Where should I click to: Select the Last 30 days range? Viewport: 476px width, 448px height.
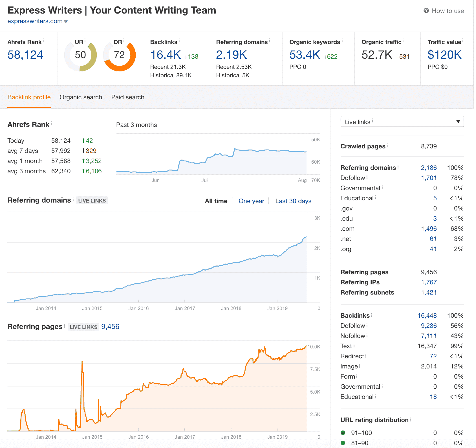point(293,201)
